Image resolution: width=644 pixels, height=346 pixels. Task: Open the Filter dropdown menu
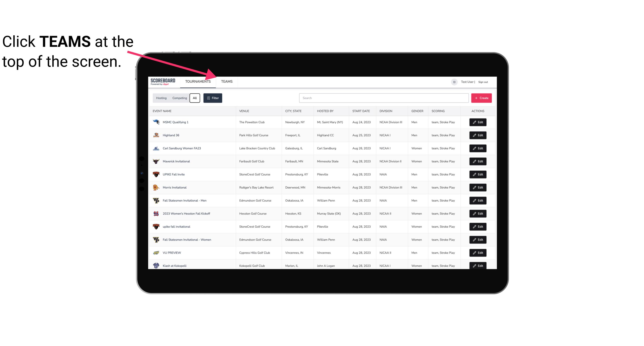point(213,98)
